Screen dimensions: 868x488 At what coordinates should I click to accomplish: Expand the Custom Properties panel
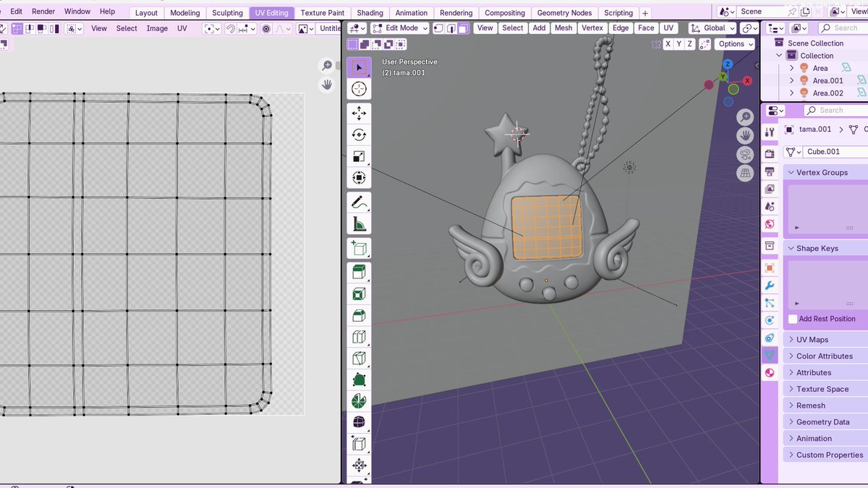click(826, 455)
